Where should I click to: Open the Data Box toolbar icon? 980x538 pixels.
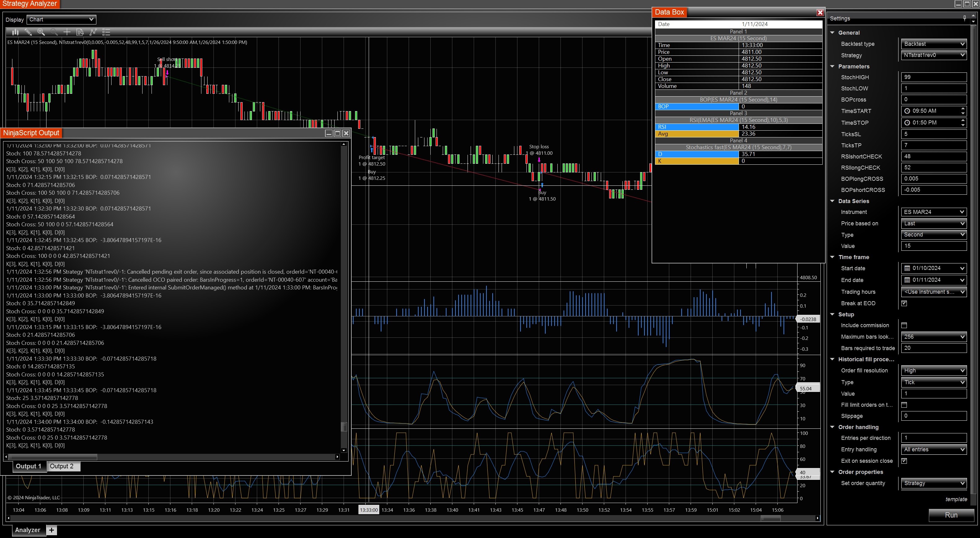tap(80, 32)
